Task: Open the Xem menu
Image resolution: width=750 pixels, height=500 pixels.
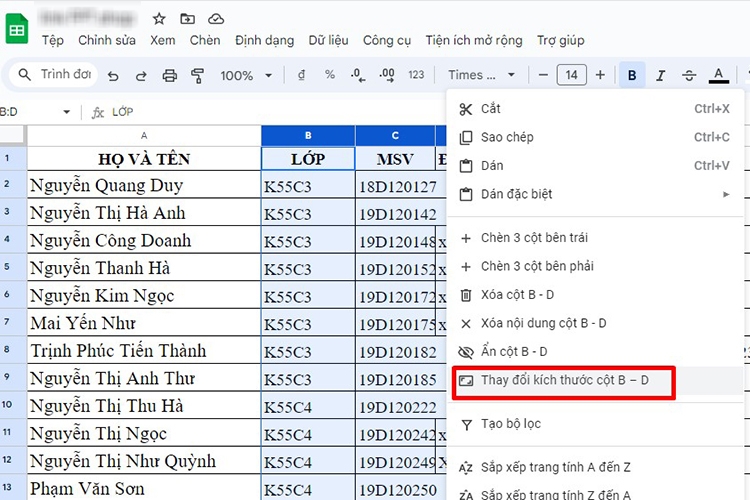Action: (x=163, y=40)
